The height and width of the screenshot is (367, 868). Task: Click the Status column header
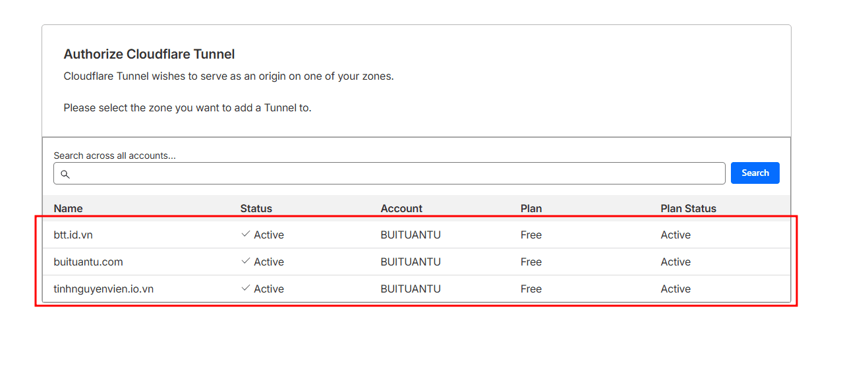tap(256, 208)
